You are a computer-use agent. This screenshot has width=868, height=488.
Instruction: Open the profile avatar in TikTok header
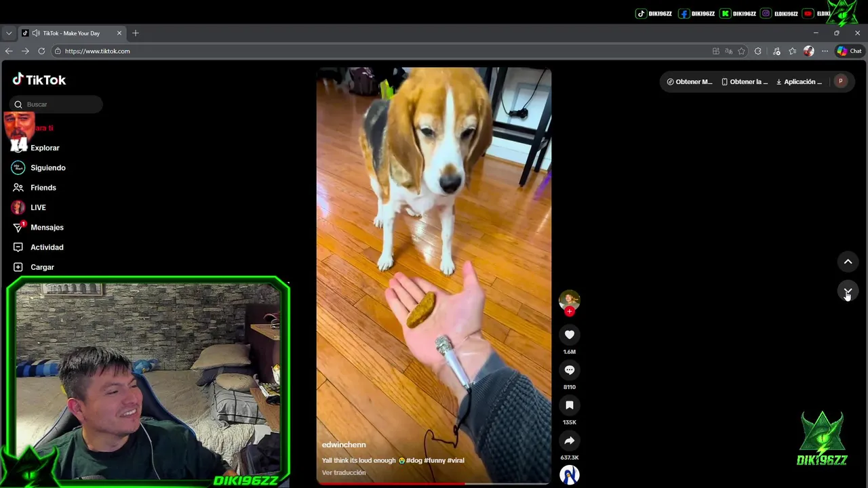tap(841, 81)
